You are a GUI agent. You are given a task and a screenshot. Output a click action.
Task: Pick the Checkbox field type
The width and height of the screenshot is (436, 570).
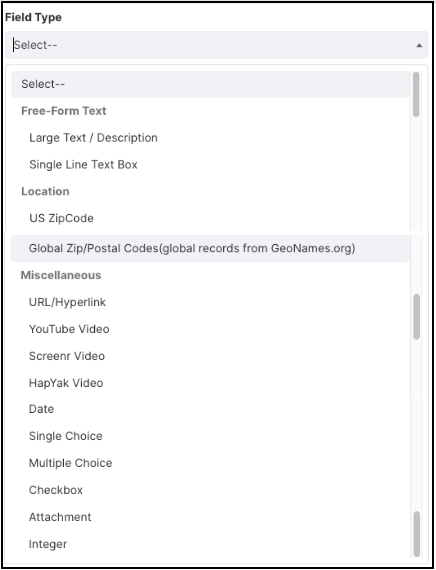(210, 490)
